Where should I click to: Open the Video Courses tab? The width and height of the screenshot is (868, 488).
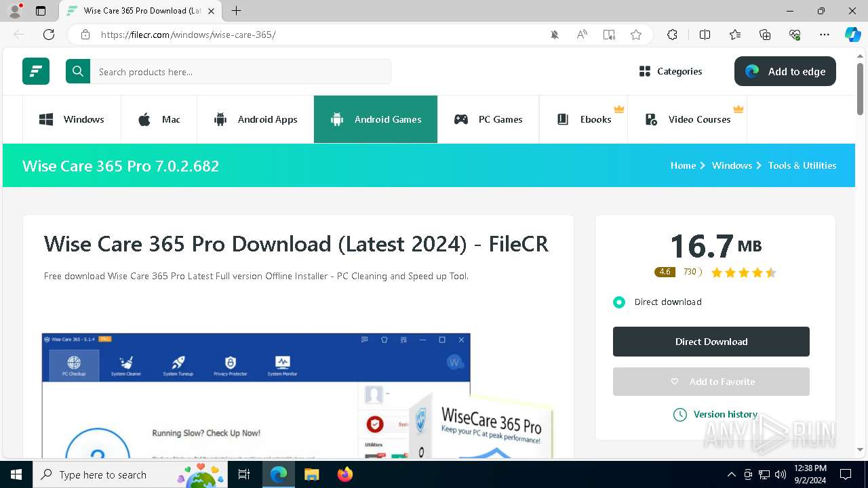[688, 119]
